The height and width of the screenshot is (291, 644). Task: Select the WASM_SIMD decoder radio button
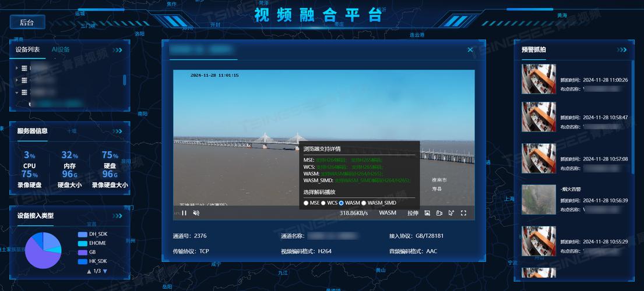pyautogui.click(x=364, y=203)
